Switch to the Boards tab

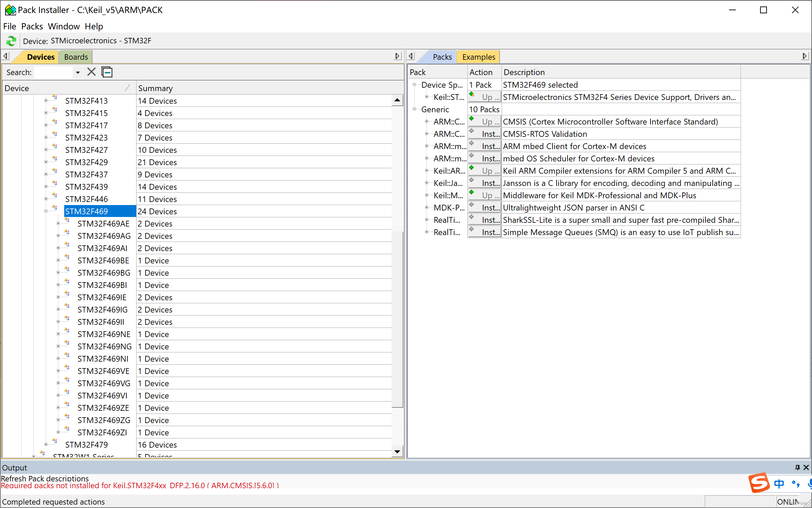click(76, 57)
